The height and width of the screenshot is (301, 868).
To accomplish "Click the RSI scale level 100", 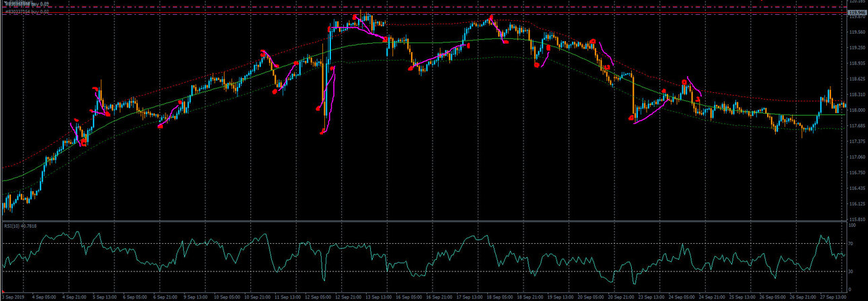I will (x=853, y=226).
